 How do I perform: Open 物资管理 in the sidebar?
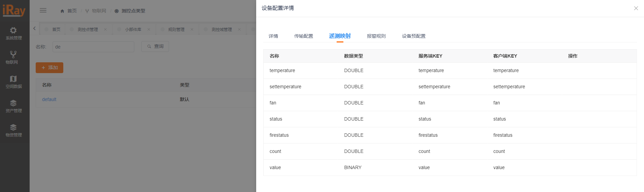13,130
